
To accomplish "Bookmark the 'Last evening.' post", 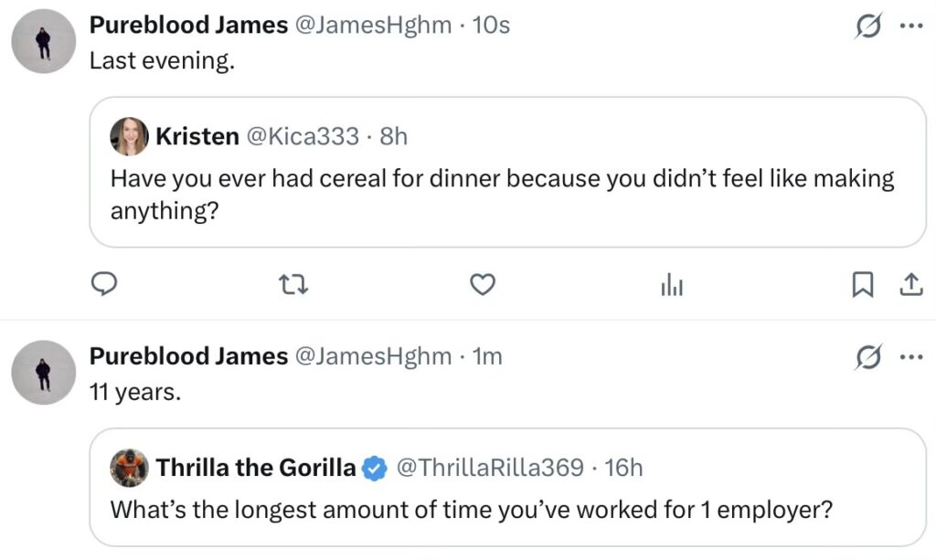I will [x=861, y=286].
